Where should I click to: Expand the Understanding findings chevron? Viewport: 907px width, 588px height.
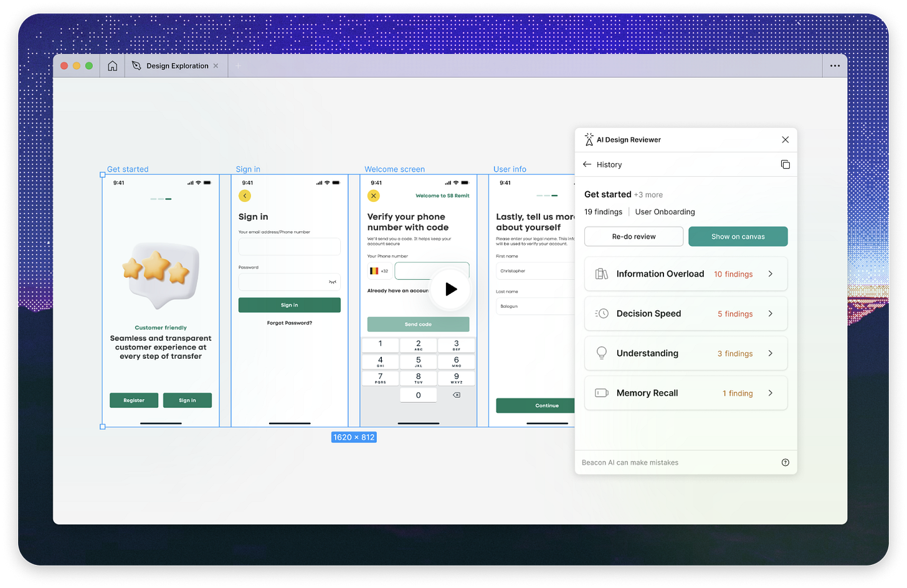[x=771, y=353]
